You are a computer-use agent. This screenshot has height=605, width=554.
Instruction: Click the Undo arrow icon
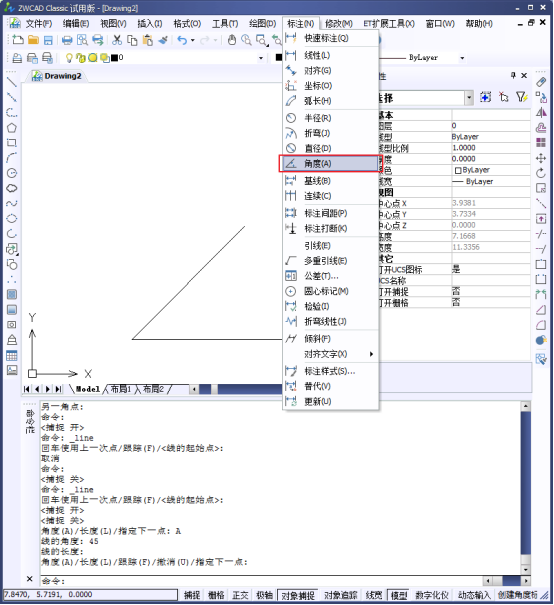click(182, 40)
